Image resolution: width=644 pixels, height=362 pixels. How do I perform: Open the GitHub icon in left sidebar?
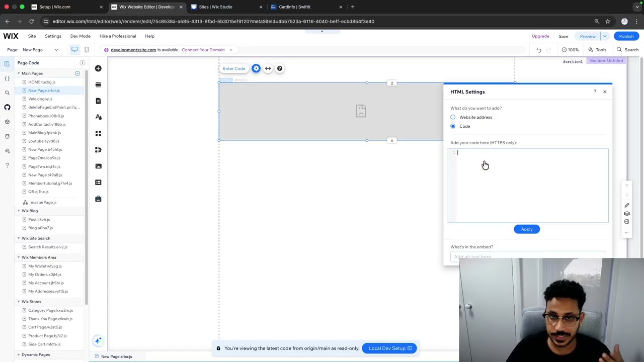click(7, 107)
